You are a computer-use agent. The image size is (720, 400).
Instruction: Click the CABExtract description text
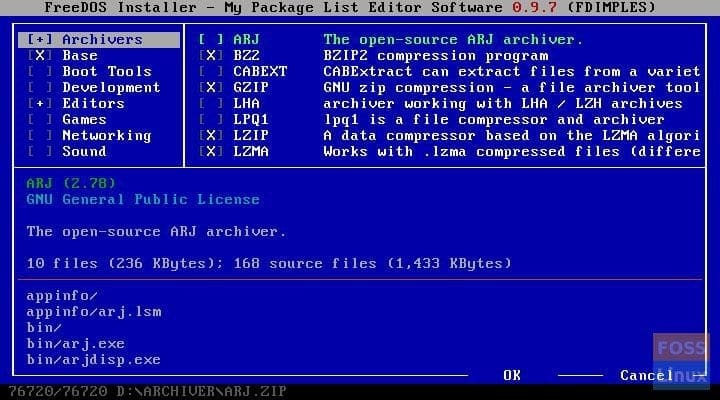[x=512, y=72]
